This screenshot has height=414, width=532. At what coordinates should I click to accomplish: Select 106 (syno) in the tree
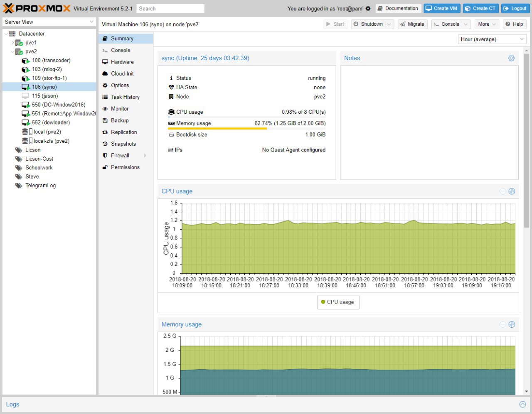[49, 87]
